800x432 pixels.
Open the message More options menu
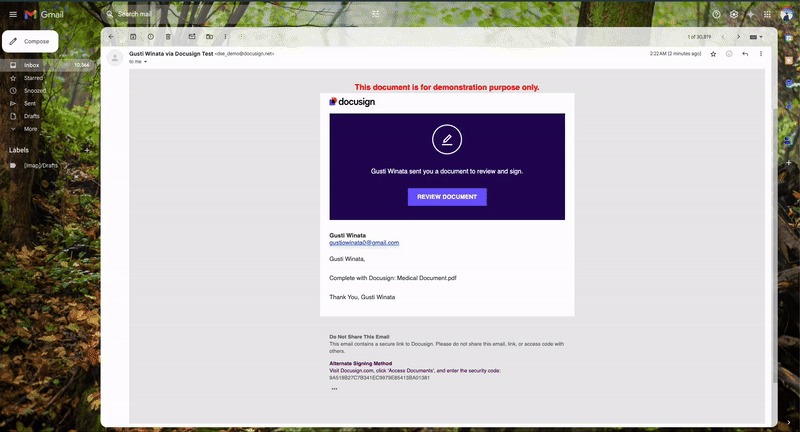761,54
